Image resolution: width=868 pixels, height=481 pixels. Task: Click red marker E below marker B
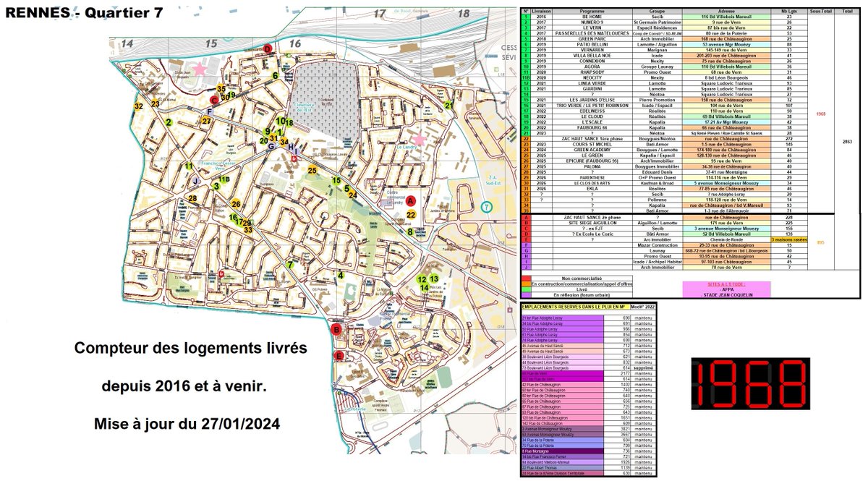point(339,356)
